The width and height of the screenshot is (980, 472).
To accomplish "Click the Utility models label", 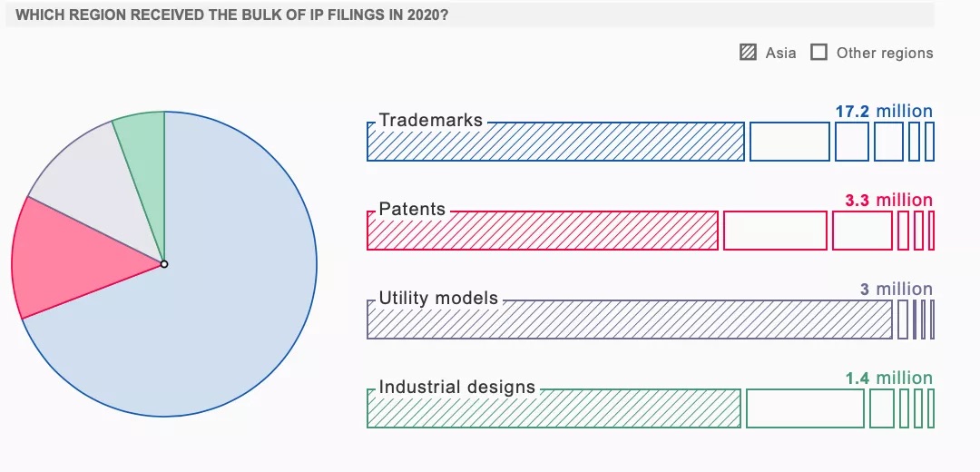I will pyautogui.click(x=438, y=299).
